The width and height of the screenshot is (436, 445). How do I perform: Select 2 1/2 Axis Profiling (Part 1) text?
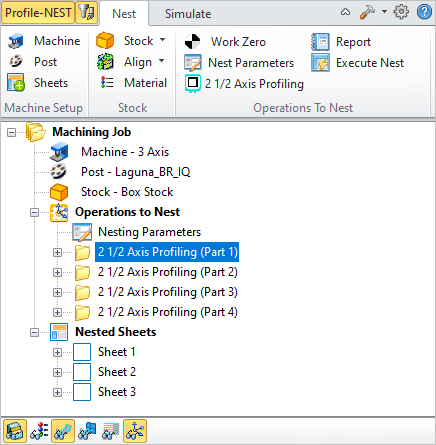167,252
